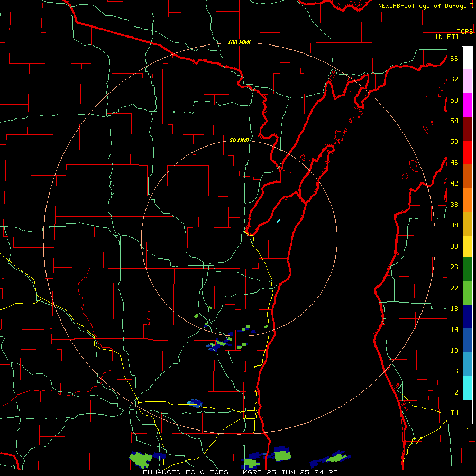Click the light pink legend color band
This screenshot has width=476, height=476.
(x=467, y=81)
